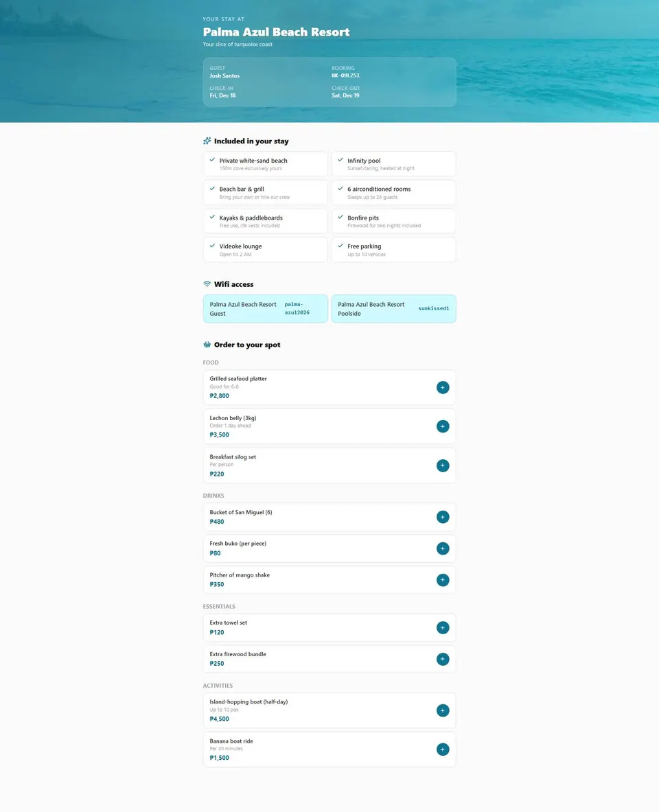Click checkmark on Free parking

tap(340, 246)
